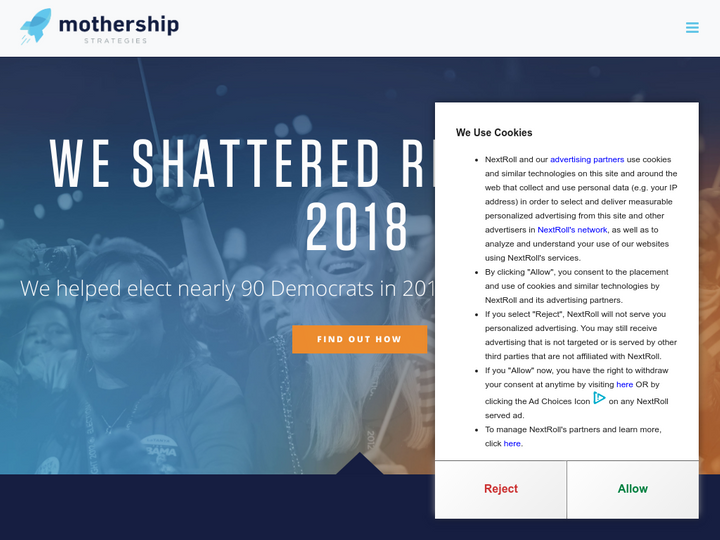The width and height of the screenshot is (720, 540).
Task: Click the STRATEGIES text under the logo
Action: pos(115,41)
